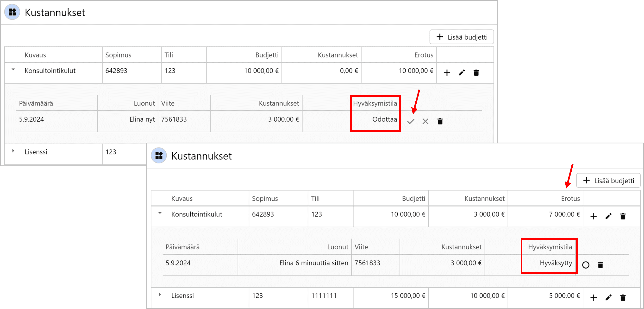Reject the pending cost with X icon

(x=425, y=122)
